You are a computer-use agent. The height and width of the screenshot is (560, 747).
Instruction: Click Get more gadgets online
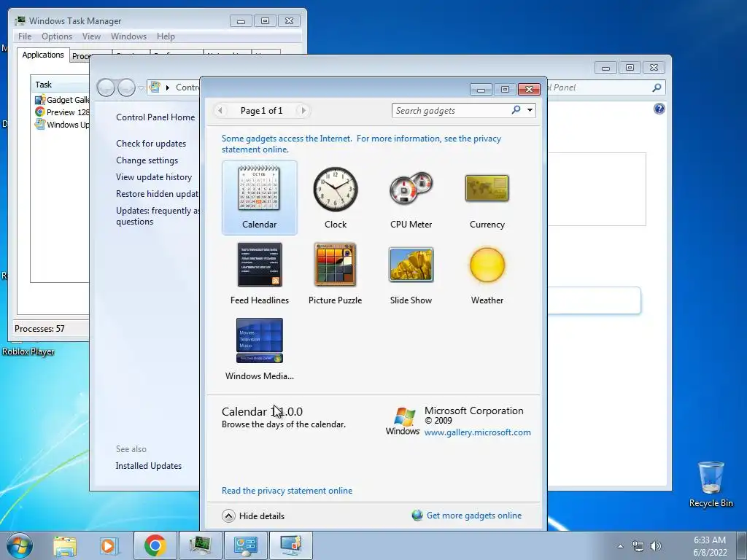(x=474, y=516)
